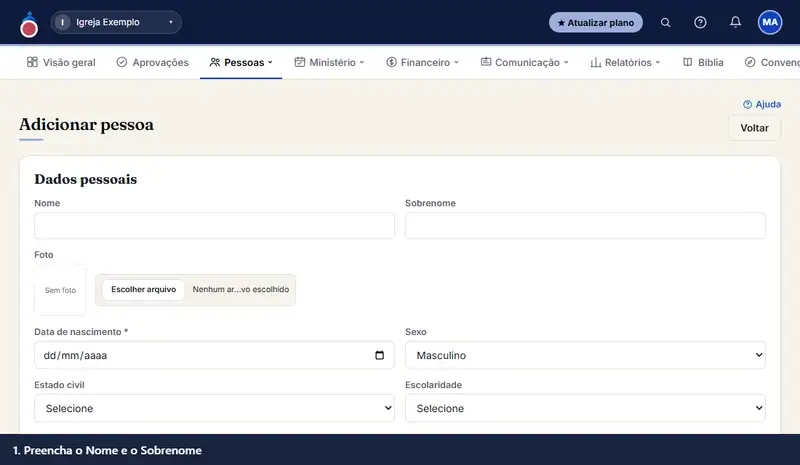Viewport: 800px width, 465px height.
Task: Click the Ministério calendar icon
Action: click(300, 62)
